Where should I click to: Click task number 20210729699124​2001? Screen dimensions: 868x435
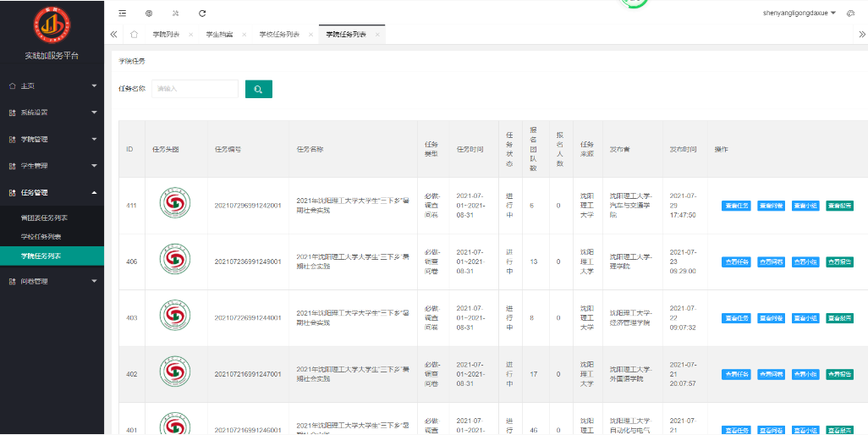[x=248, y=206]
